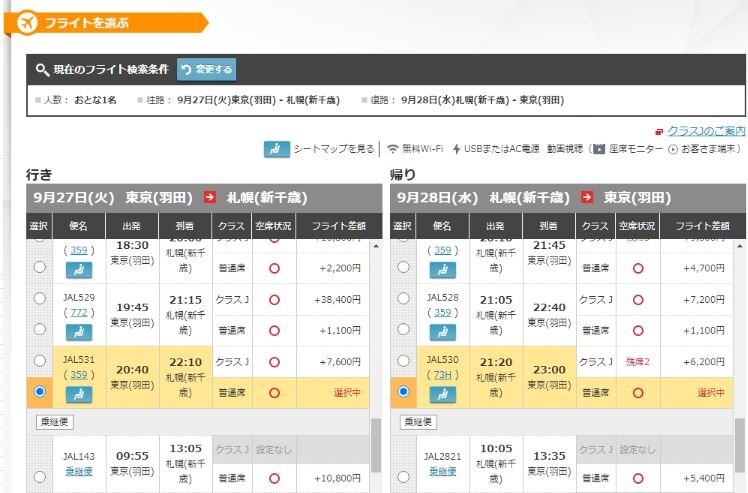Open seat map for flight JAL529
Screen dimensions: 748x493
pyautogui.click(x=79, y=332)
